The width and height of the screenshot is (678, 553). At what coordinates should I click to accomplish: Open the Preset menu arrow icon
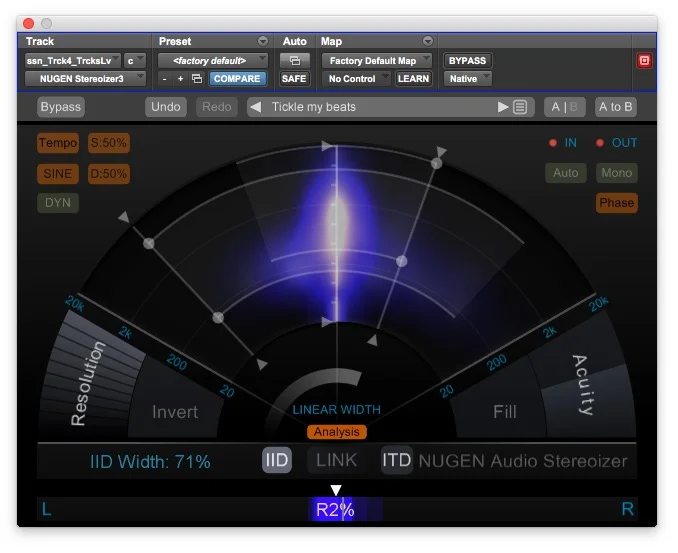[262, 41]
